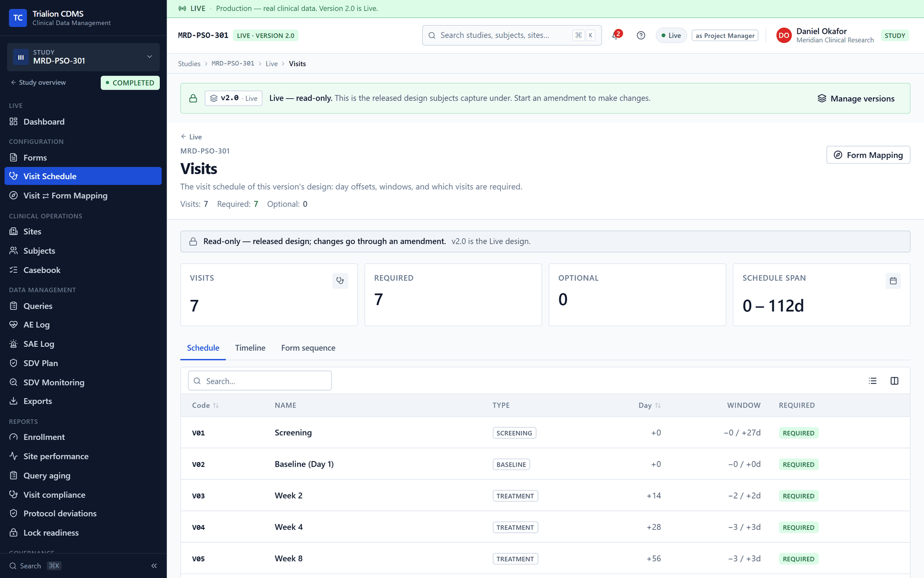Click the stethoscope icon in Visits card
The image size is (924, 578).
pos(340,281)
